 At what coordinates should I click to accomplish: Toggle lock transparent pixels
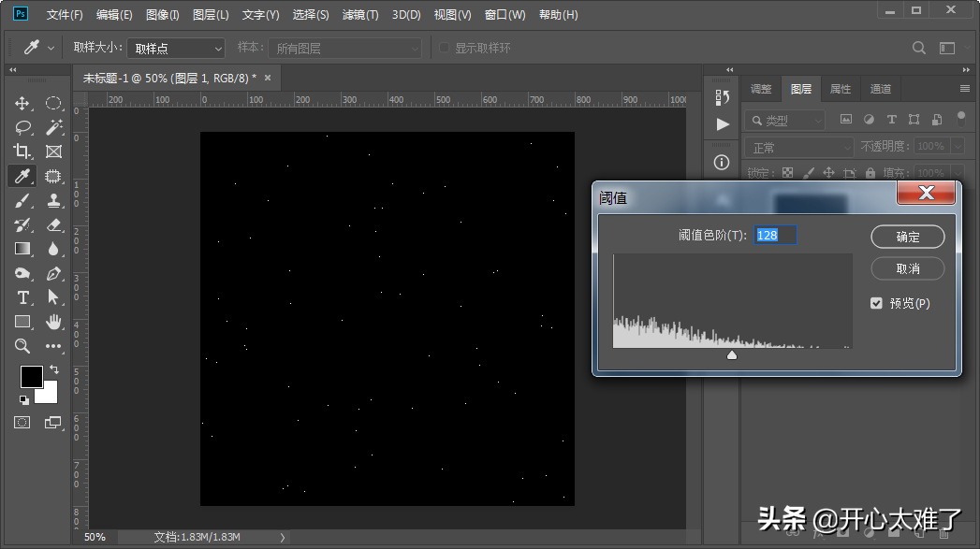(787, 173)
